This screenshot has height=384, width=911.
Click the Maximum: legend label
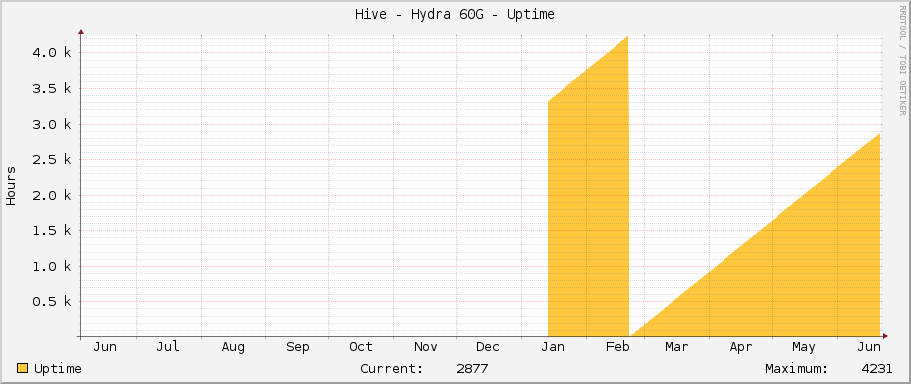pos(797,369)
